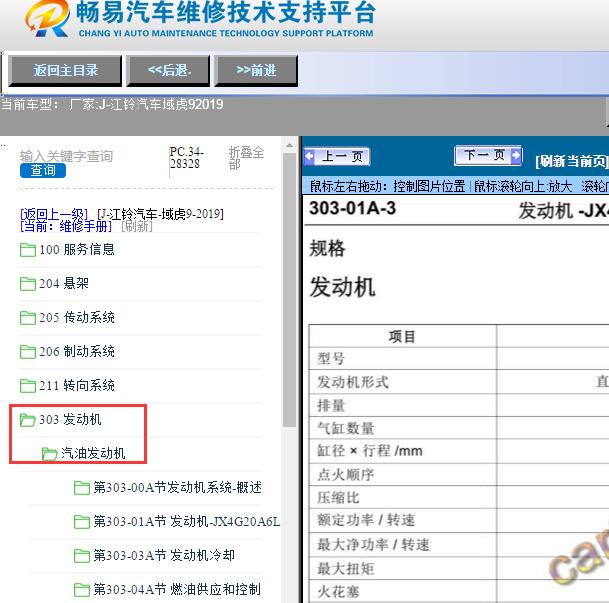609x603 pixels.
Task: Click folder icon of 205 传动系统
Action: (x=28, y=318)
